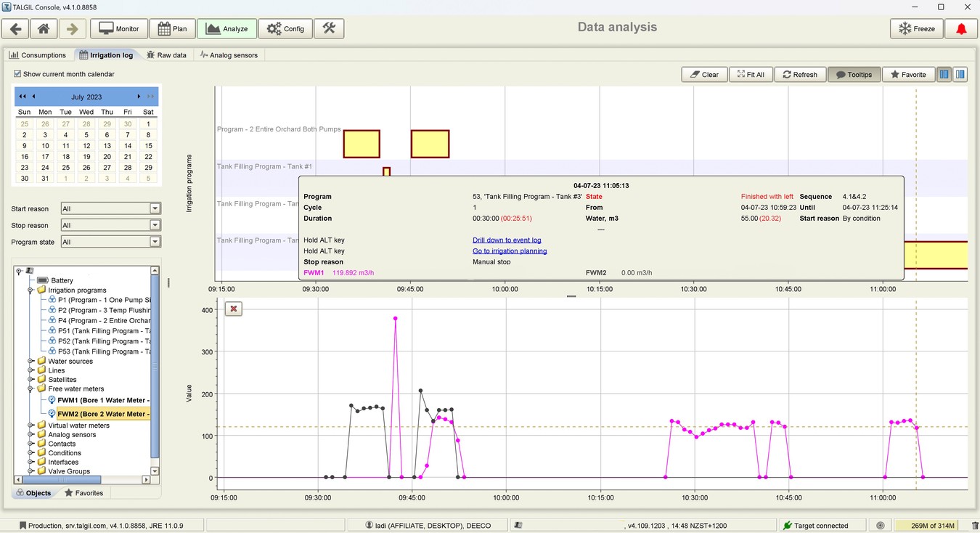
Task: Click the Favorite star button
Action: (x=908, y=74)
